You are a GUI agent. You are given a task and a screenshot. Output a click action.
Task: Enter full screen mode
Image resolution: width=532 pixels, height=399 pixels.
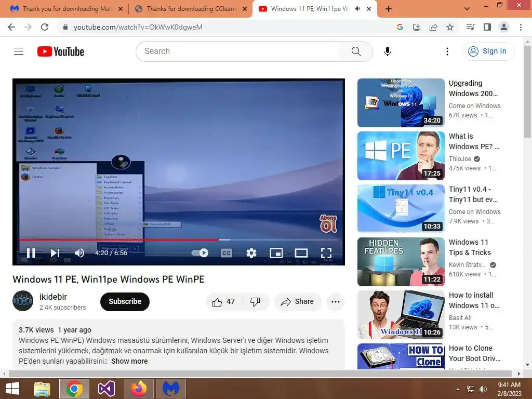pos(326,253)
